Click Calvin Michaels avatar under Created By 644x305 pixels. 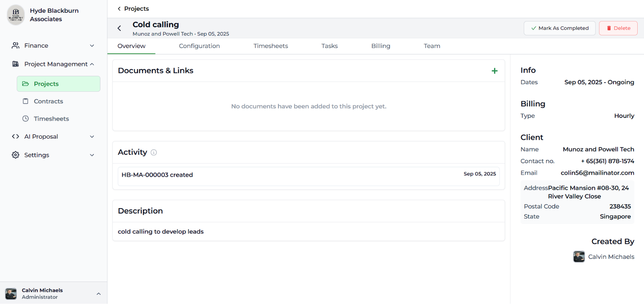tap(579, 257)
